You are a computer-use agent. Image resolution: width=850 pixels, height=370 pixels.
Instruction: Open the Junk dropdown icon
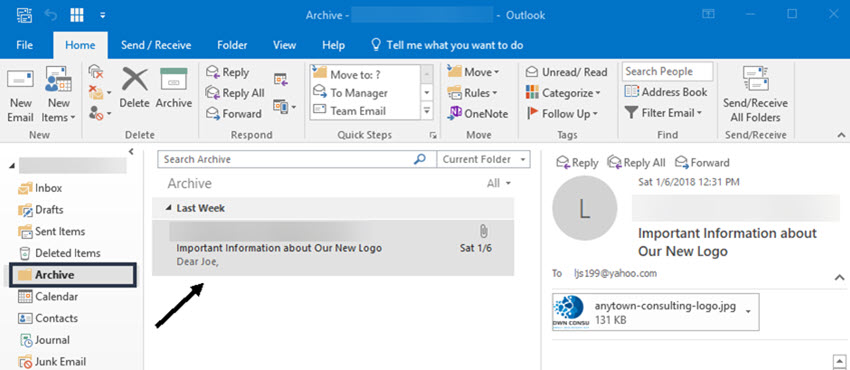click(x=100, y=114)
